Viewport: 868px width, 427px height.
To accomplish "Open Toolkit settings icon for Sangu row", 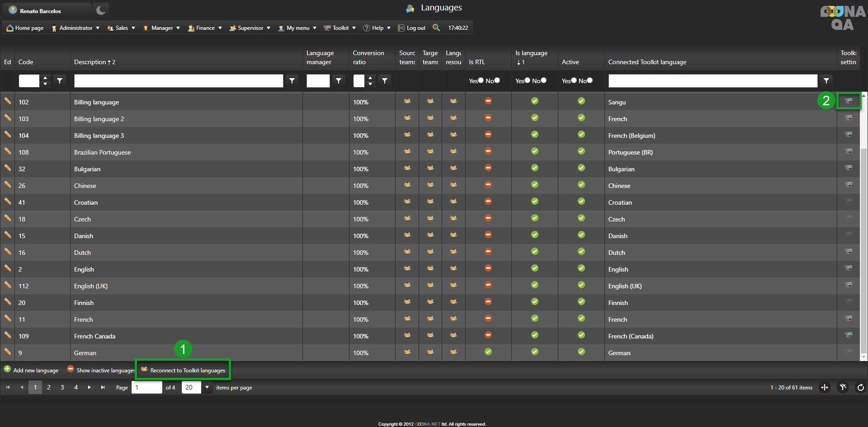I will point(849,101).
